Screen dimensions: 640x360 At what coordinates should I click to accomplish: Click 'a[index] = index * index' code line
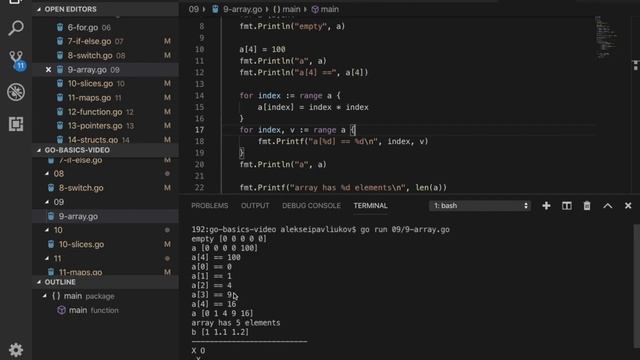313,107
